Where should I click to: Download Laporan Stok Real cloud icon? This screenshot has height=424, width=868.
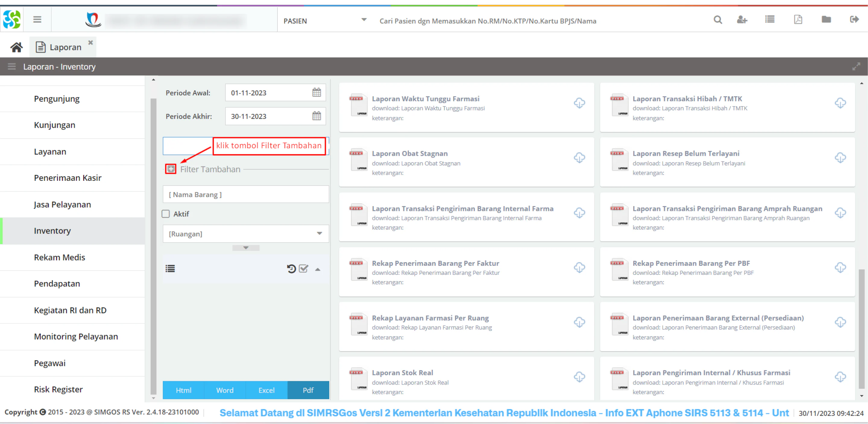[x=579, y=377]
